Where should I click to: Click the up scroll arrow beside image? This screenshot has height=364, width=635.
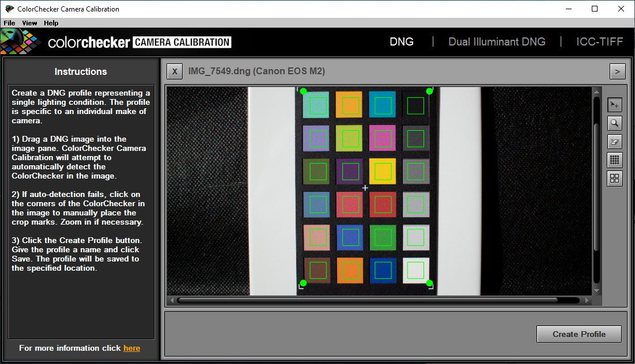tap(596, 92)
